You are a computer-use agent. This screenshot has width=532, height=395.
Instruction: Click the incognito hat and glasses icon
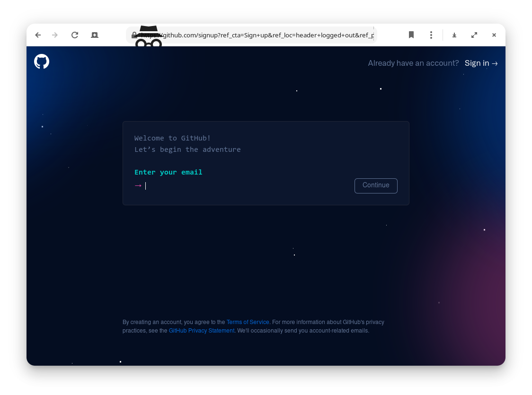coord(149,36)
